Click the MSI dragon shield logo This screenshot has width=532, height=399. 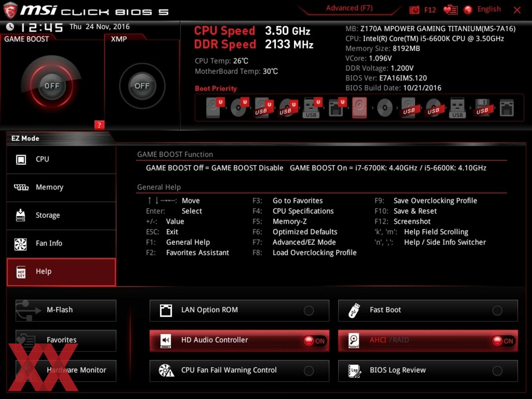10,10
